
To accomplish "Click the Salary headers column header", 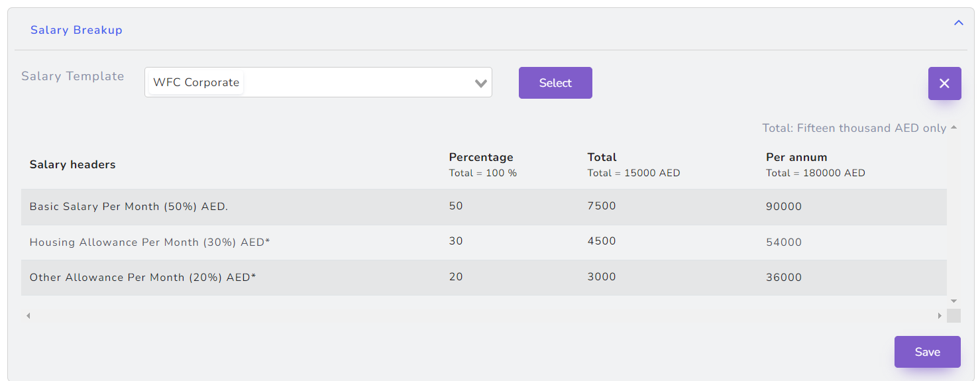I will point(72,164).
